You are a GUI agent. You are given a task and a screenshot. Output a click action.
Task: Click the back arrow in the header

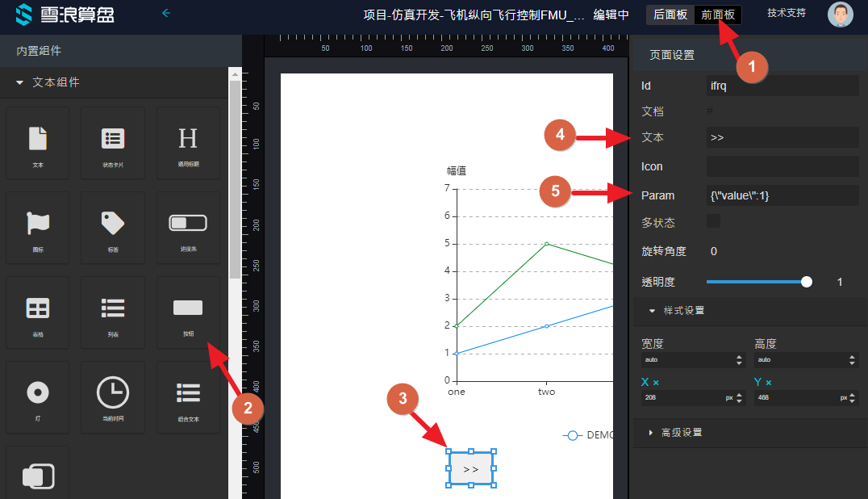pyautogui.click(x=166, y=13)
